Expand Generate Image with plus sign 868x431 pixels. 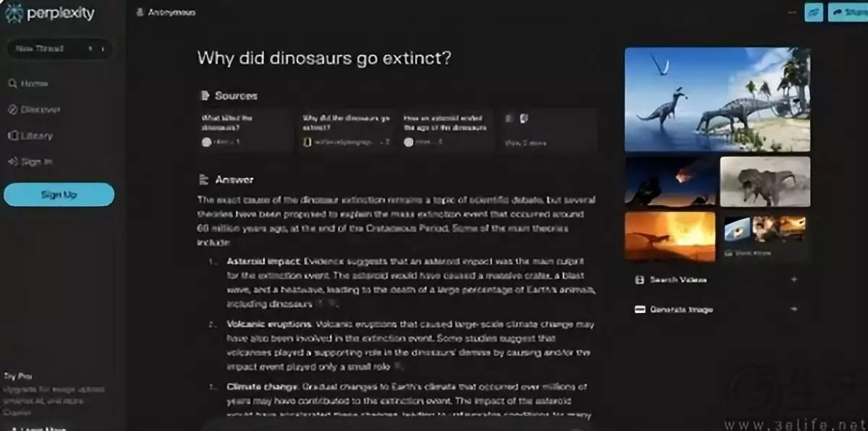(794, 310)
